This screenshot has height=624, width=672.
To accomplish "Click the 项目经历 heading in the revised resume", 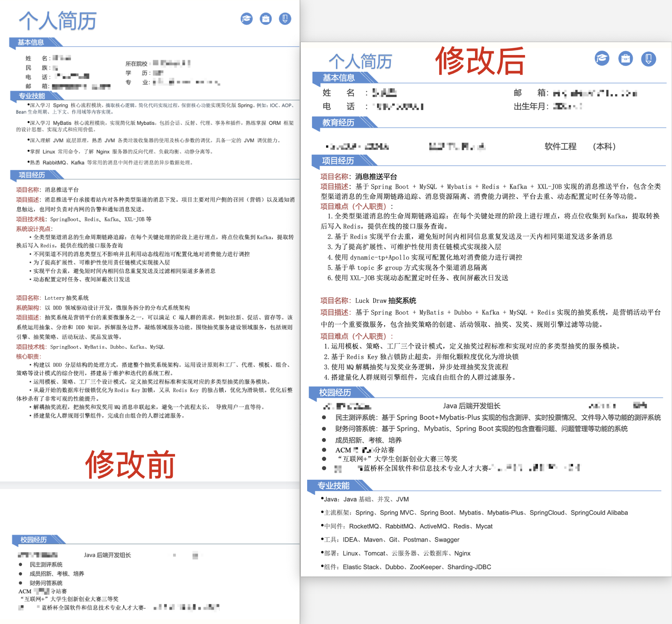I will (338, 161).
